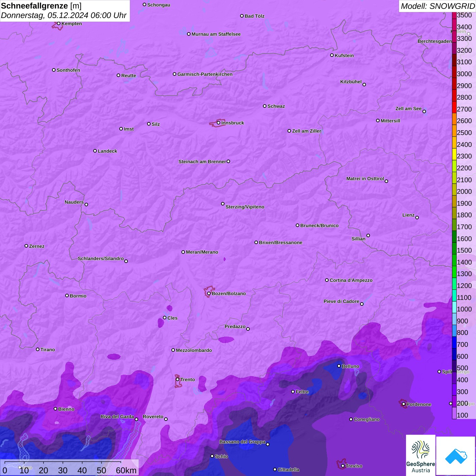Viewport: 476px width, 476px height.
Task: Click the green 1500 m legend swatch
Action: coord(454,248)
